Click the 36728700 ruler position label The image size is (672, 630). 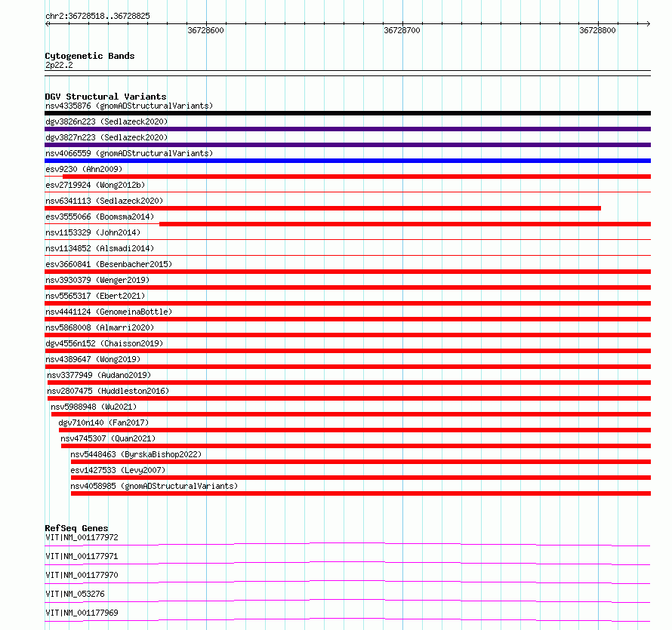pos(402,30)
